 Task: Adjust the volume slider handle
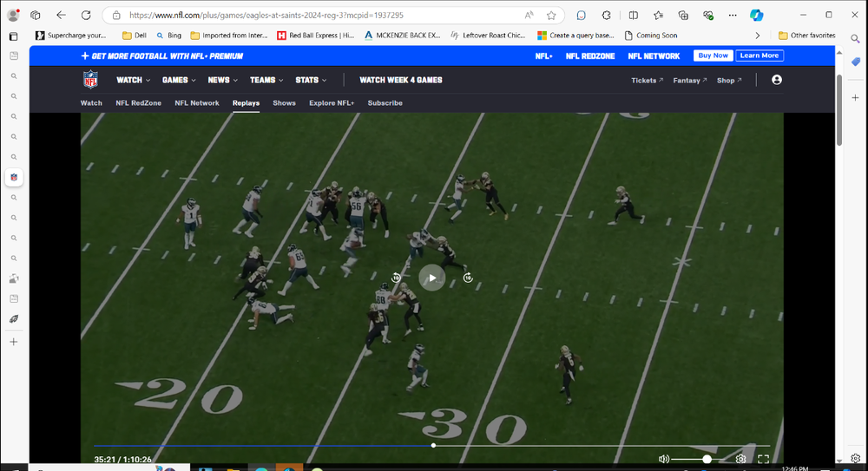707,459
